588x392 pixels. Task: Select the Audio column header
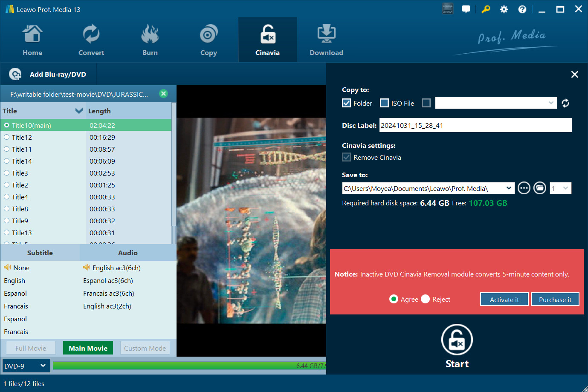point(128,253)
